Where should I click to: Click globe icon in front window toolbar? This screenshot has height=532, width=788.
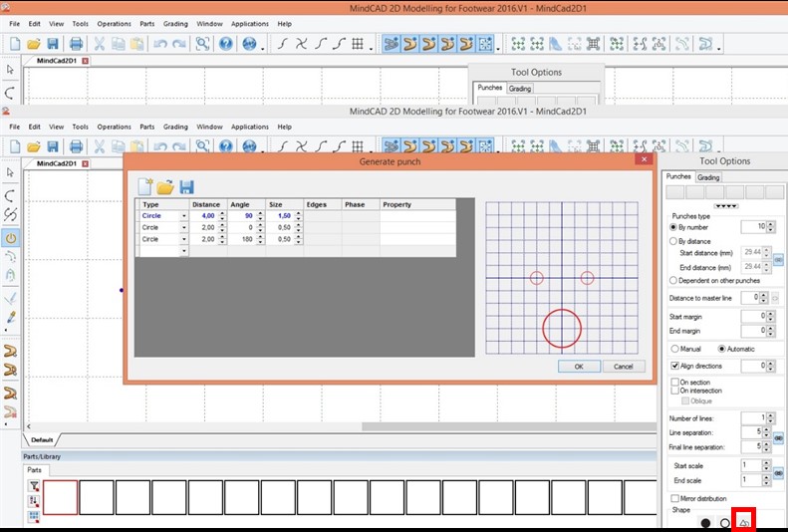pyautogui.click(x=249, y=146)
